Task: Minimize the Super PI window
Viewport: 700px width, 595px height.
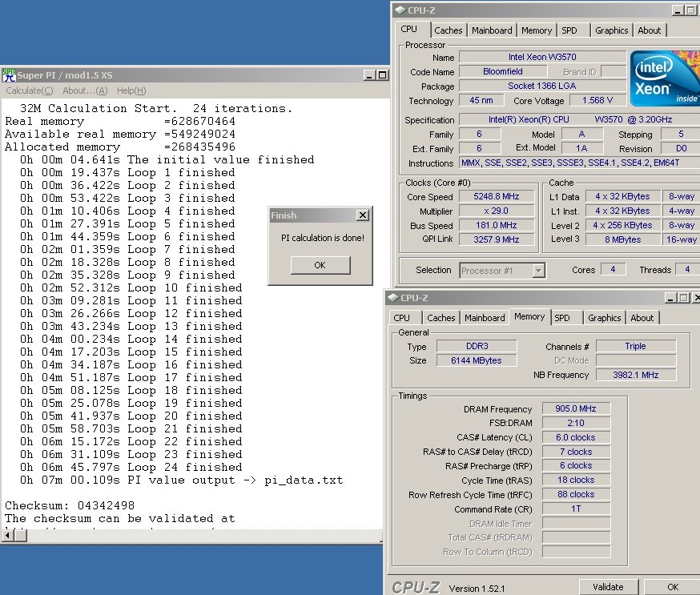Action: tap(368, 75)
